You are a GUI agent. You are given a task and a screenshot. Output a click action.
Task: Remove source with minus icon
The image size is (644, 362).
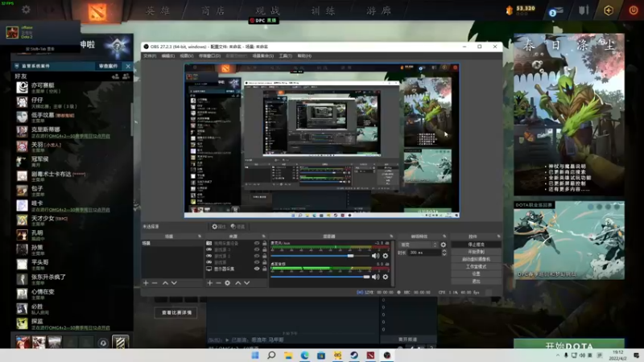point(218,283)
